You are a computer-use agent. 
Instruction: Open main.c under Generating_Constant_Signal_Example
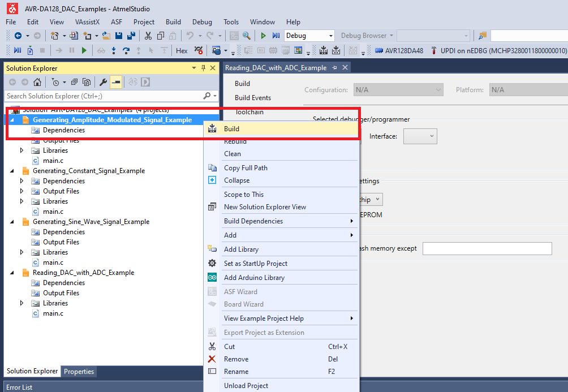click(53, 212)
